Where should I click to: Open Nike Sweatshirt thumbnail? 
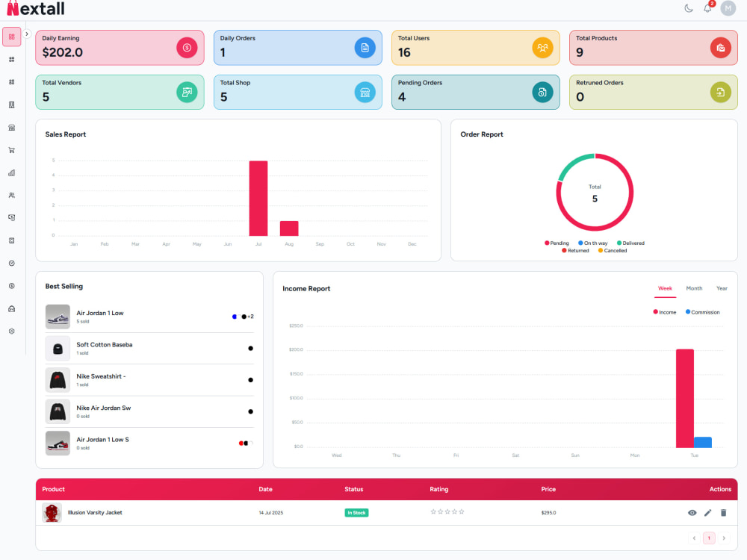tap(58, 380)
